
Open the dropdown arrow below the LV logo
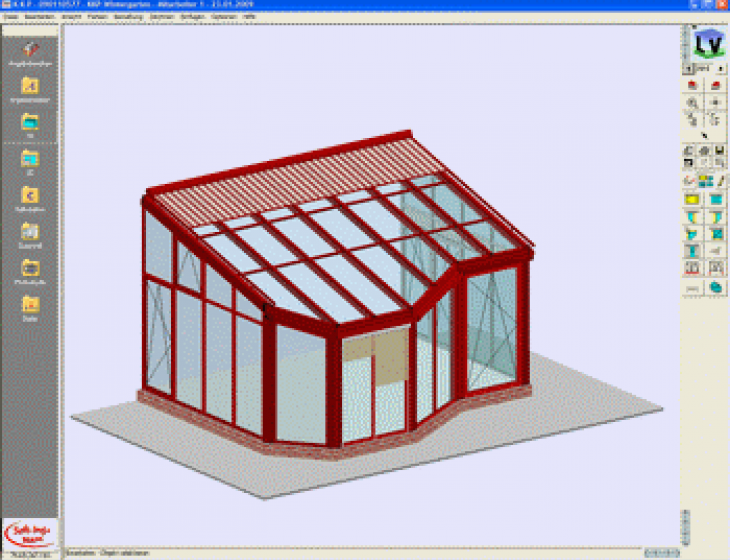[x=721, y=69]
